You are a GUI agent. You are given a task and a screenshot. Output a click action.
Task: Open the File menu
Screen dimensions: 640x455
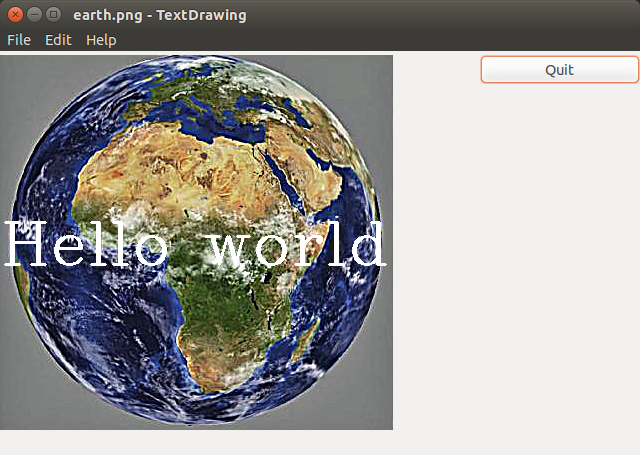click(x=19, y=40)
